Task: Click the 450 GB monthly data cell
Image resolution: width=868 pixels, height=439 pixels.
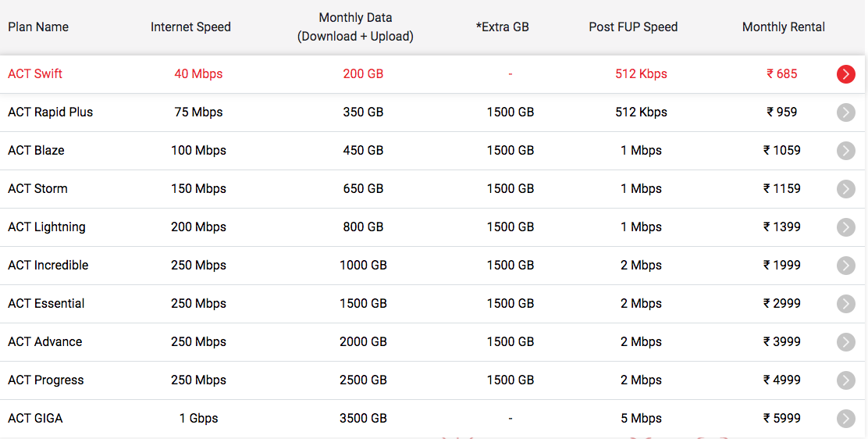Action: pos(363,150)
